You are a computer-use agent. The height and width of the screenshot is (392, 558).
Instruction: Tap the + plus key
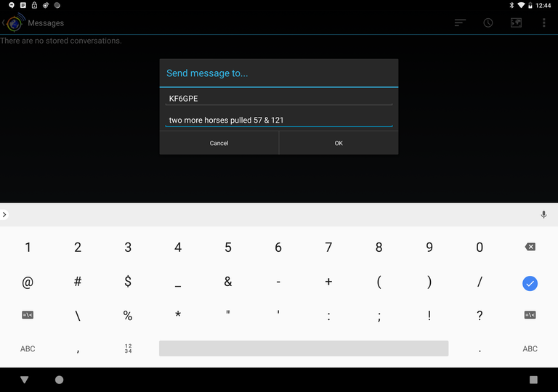328,282
